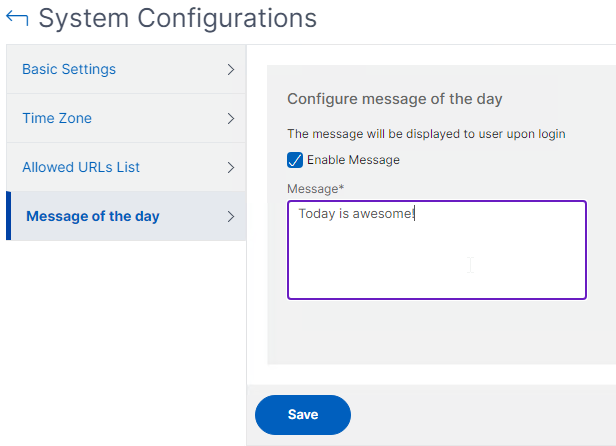Save the message configuration
Viewport: 616px width, 446px height.
[x=303, y=415]
